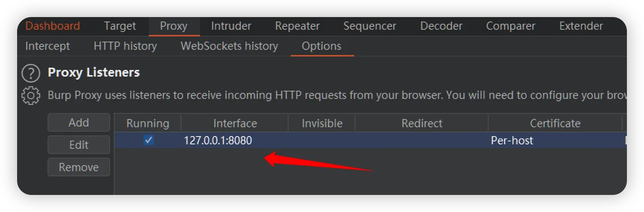Click the Add listener button
644x212 pixels.
pos(78,122)
